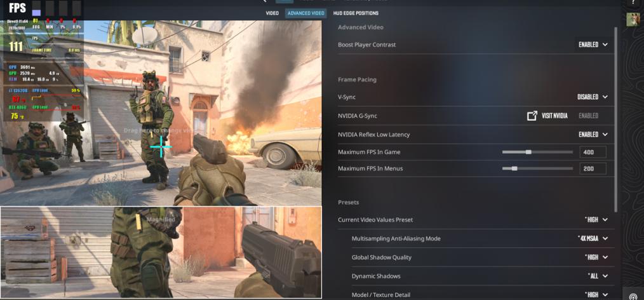Click the greyed-out G-Sync Enabled value
The height and width of the screenshot is (300, 644).
tap(588, 116)
